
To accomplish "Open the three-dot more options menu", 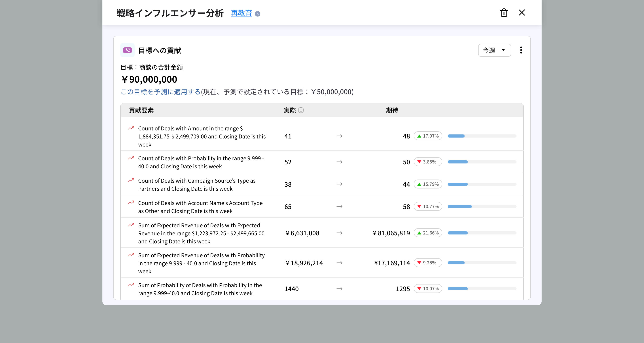I will coord(521,50).
